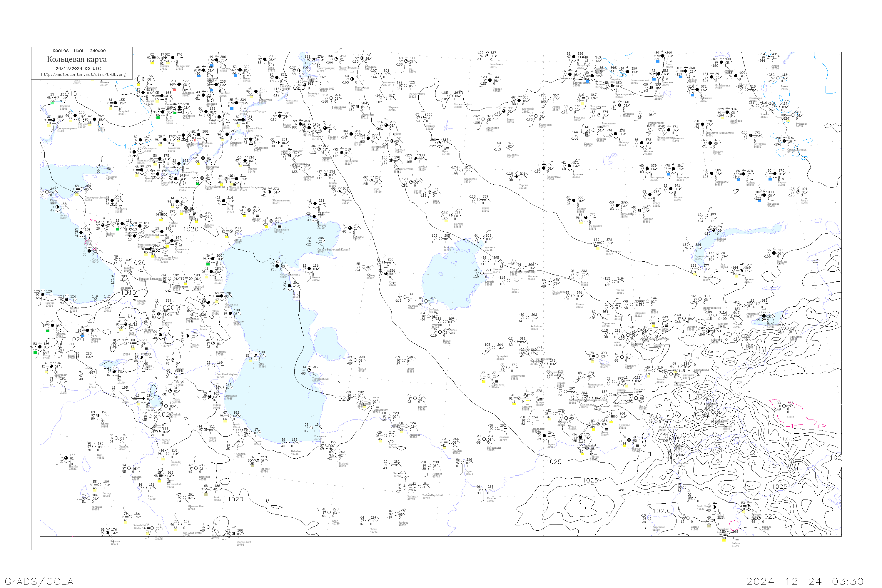Image resolution: width=882 pixels, height=588 pixels.
Task: Click the meteocenter.net UAOL.png URL
Action: 83,75
